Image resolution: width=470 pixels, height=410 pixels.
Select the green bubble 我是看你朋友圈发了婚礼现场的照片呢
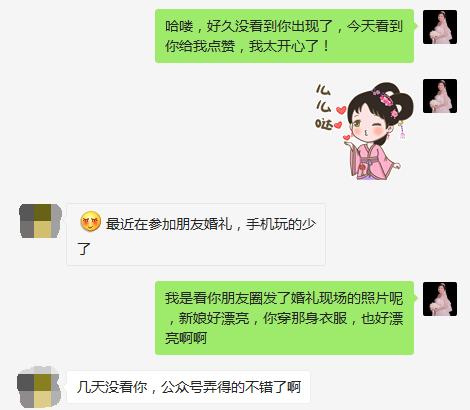(x=284, y=318)
